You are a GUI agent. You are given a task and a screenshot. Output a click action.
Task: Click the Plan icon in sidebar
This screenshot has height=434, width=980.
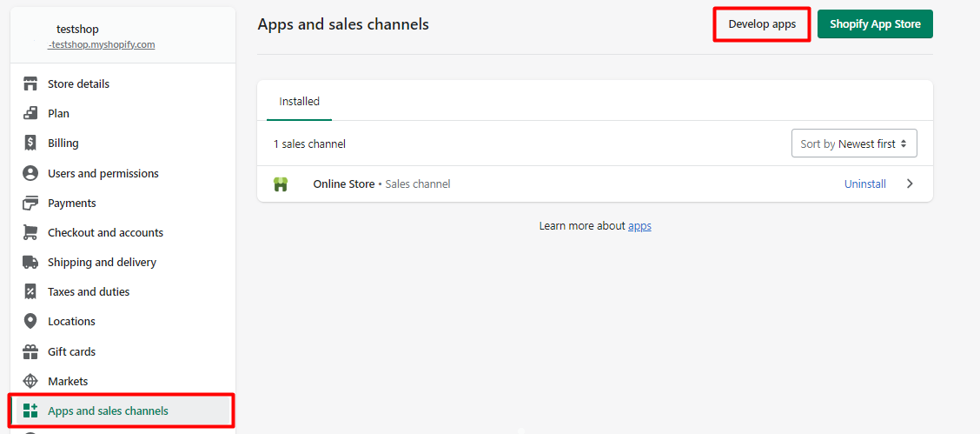(x=30, y=114)
